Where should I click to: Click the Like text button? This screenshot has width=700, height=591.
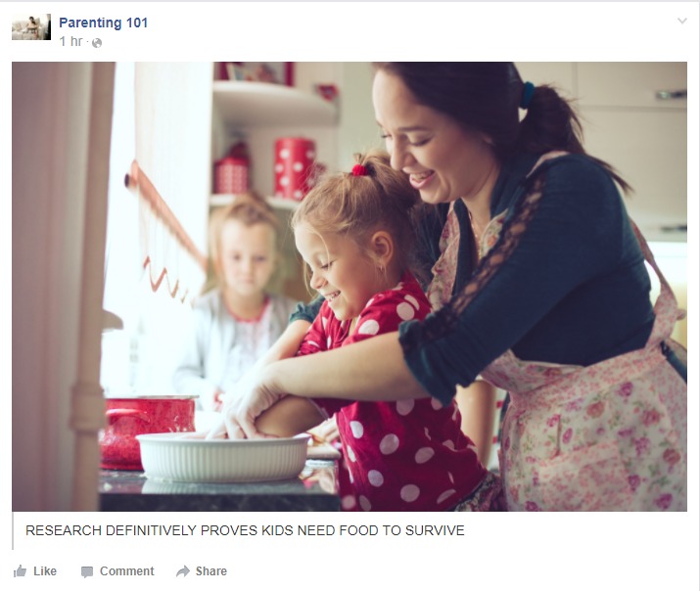coord(45,570)
